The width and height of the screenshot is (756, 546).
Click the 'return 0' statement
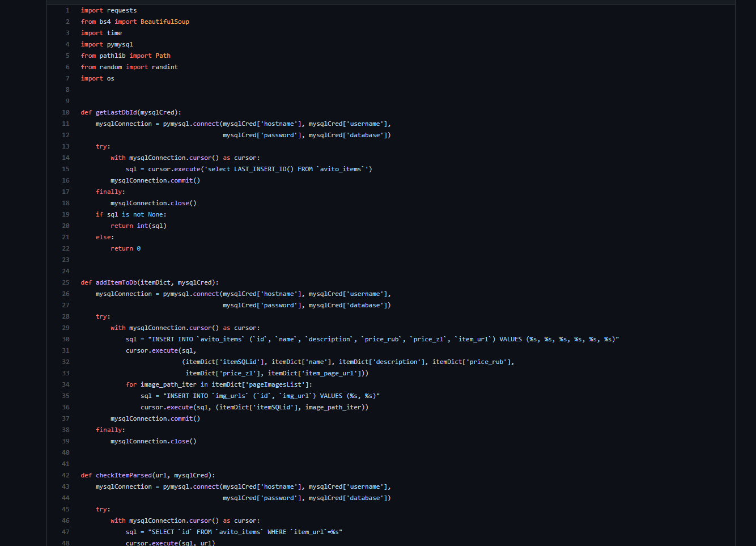[126, 248]
